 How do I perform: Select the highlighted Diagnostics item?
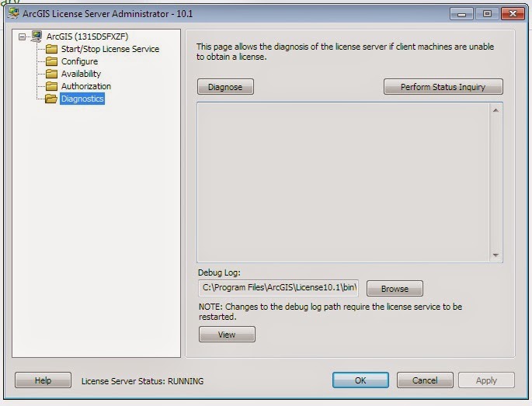coord(82,99)
